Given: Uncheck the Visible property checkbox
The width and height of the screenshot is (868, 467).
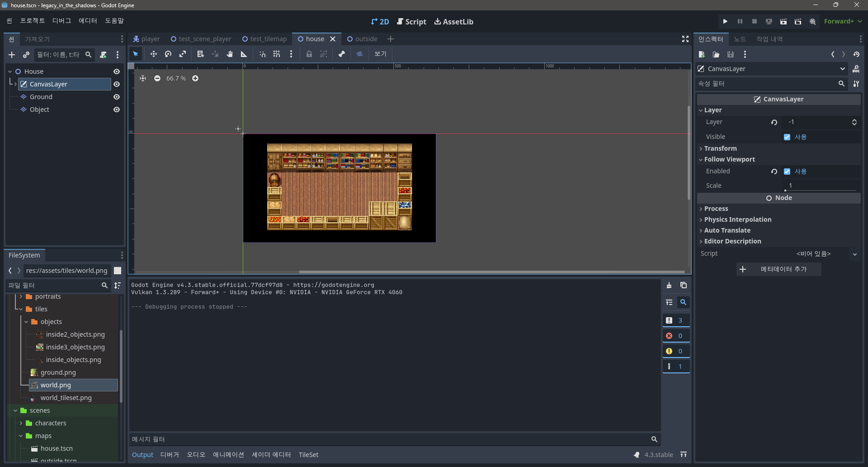Looking at the screenshot, I should (x=787, y=137).
